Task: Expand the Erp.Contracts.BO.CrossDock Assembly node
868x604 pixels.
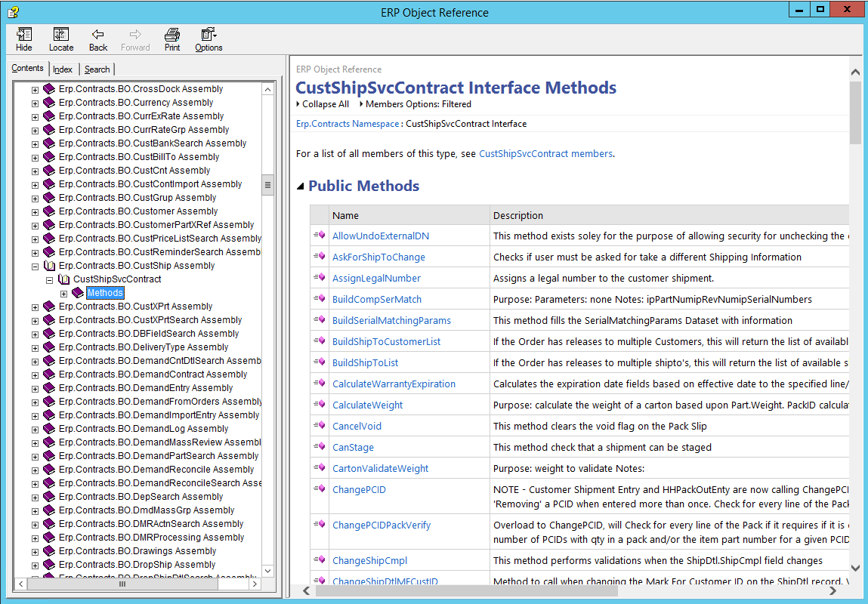Action: [x=35, y=90]
